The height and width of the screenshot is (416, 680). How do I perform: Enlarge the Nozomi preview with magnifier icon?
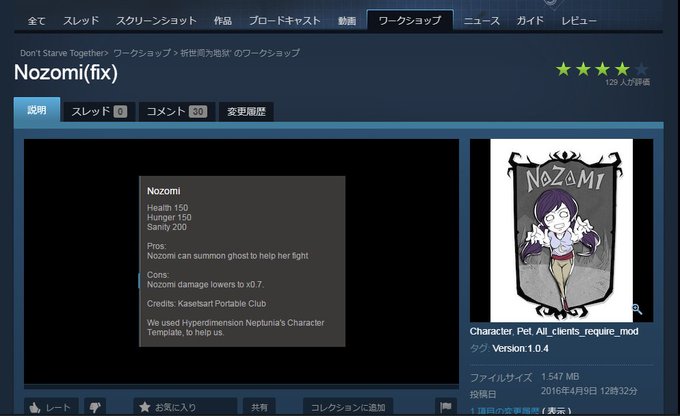(x=637, y=309)
